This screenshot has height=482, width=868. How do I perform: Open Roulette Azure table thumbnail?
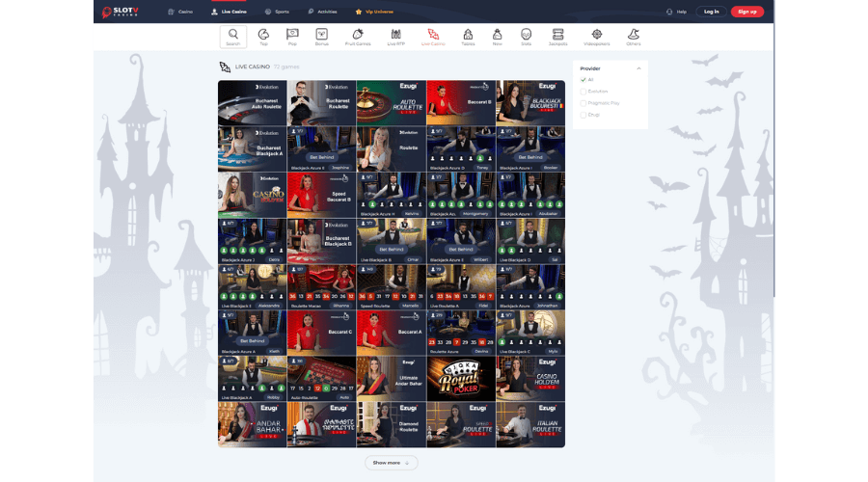click(x=461, y=333)
